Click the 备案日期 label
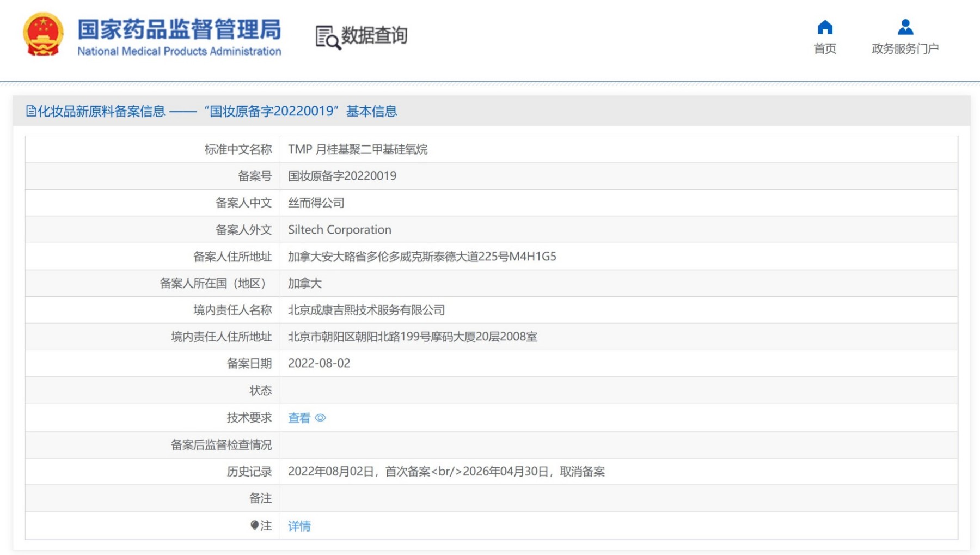The image size is (980, 555). click(249, 363)
